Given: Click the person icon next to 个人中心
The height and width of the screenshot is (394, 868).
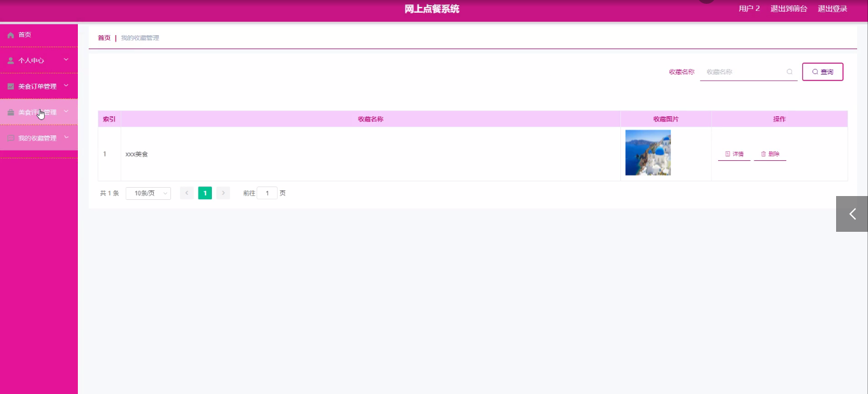Looking at the screenshot, I should 10,60.
